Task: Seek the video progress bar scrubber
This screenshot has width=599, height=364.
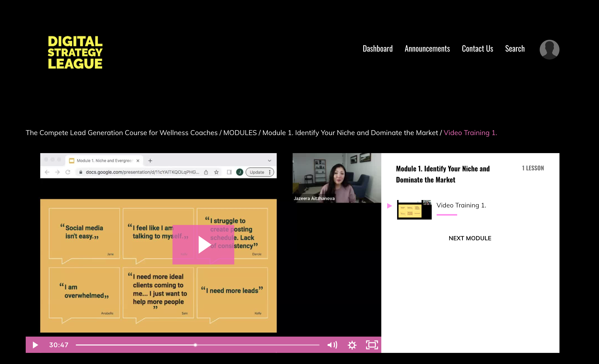Action: coord(195,345)
